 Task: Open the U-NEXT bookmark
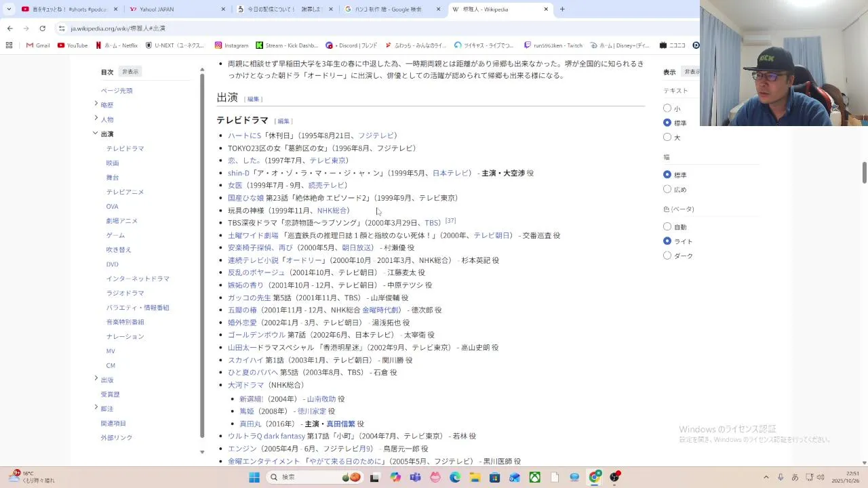[175, 45]
